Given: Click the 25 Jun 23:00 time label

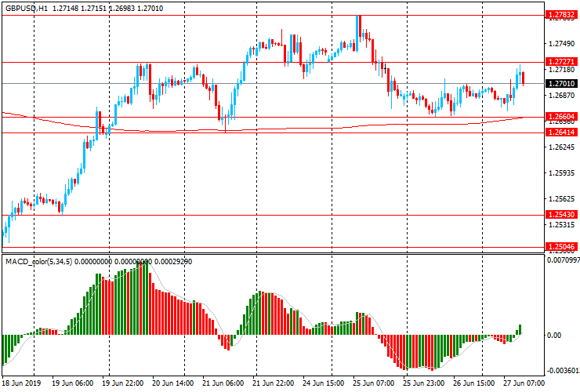Looking at the screenshot, I should (x=424, y=383).
